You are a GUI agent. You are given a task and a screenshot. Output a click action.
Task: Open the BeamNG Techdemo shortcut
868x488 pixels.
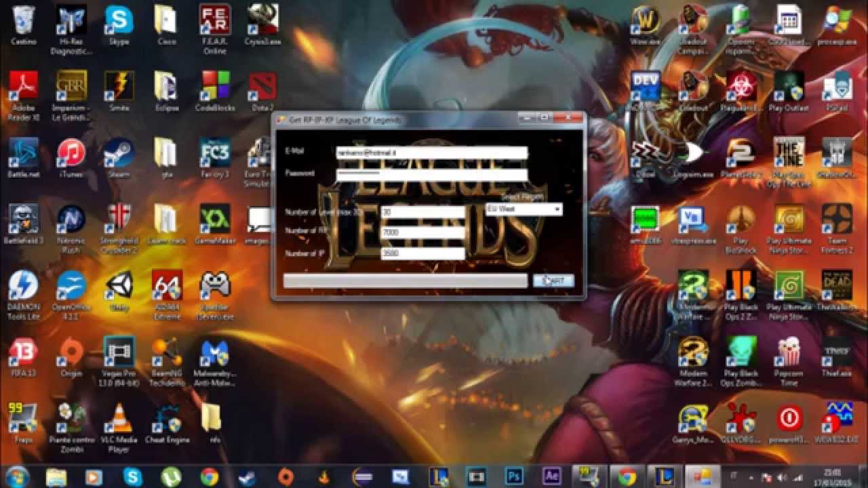(x=167, y=361)
